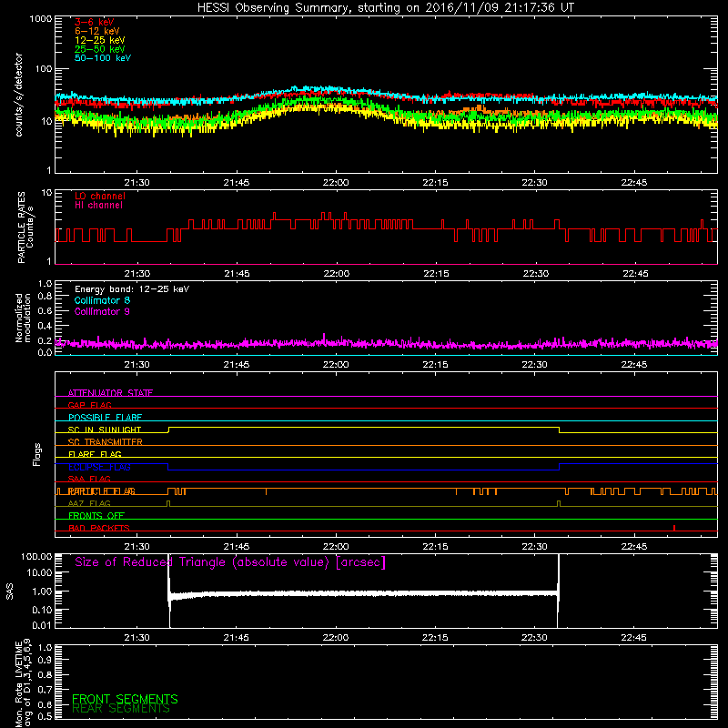728x728 pixels.
Task: Click the FRONTS OFF flag label
Action: click(x=96, y=516)
